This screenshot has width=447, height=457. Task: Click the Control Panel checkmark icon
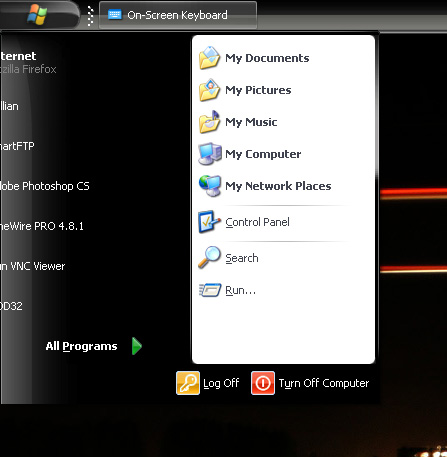pyautogui.click(x=209, y=222)
